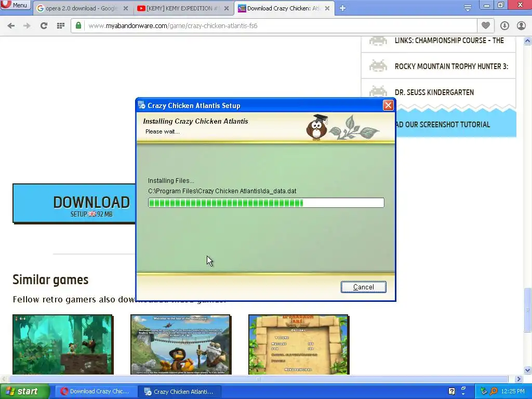Open the user account profile icon
532x399 pixels.
[521, 26]
